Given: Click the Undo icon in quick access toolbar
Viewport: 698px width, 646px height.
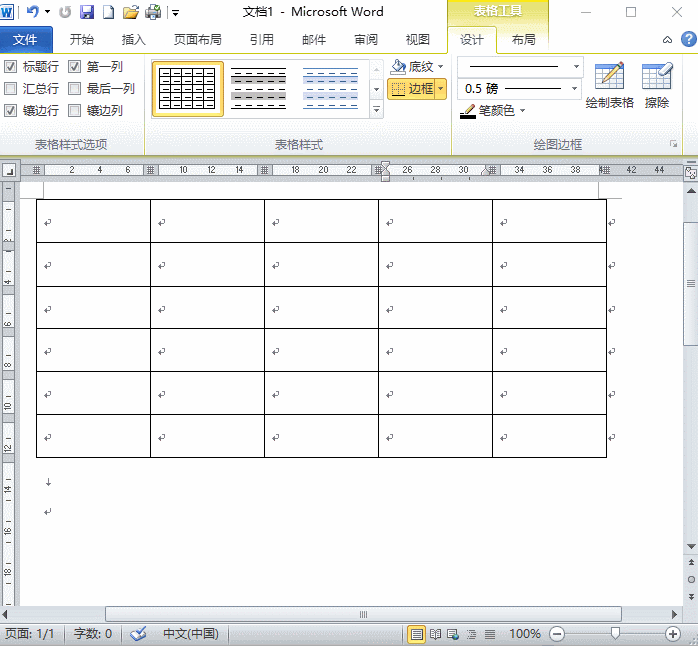Looking at the screenshot, I should click(32, 12).
